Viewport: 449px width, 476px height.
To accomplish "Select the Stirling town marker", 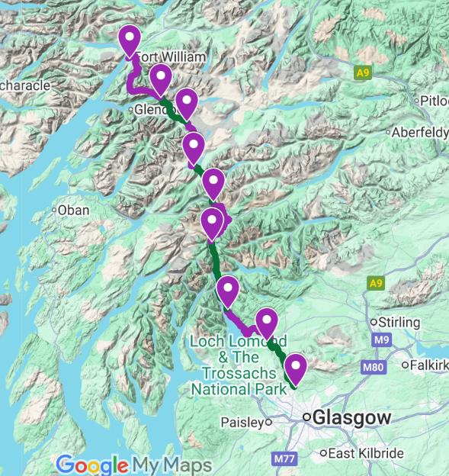I will (x=374, y=322).
